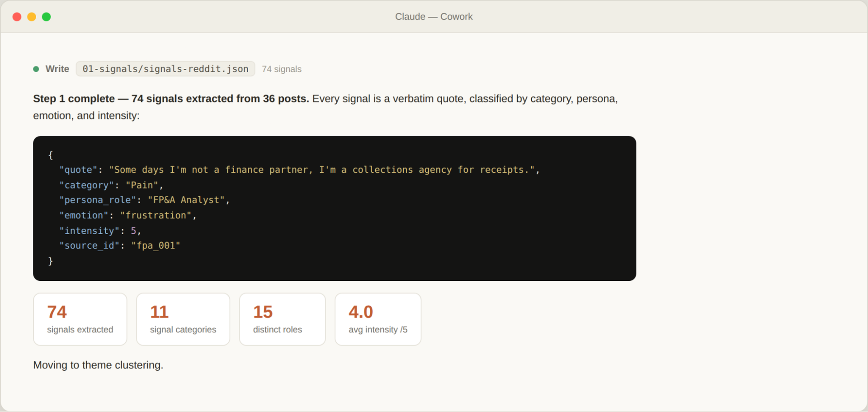Click 'Moving to theme clustering.' text
This screenshot has width=868, height=412.
[98, 365]
